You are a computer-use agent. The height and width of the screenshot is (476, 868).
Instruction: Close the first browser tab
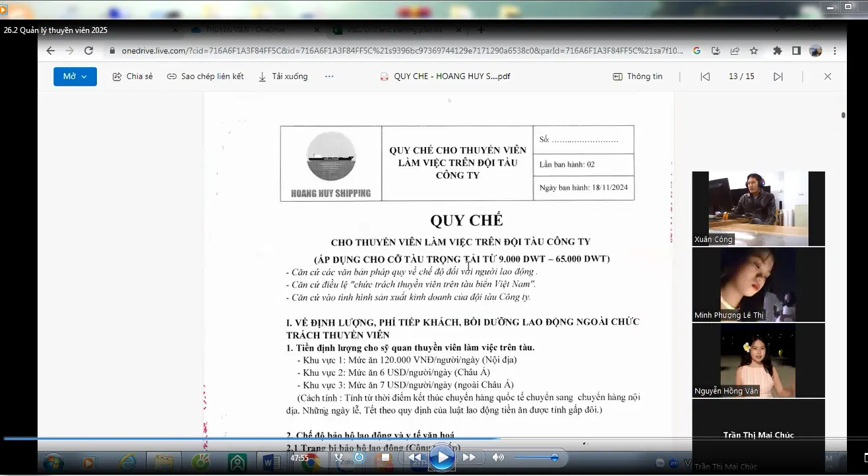175,30
